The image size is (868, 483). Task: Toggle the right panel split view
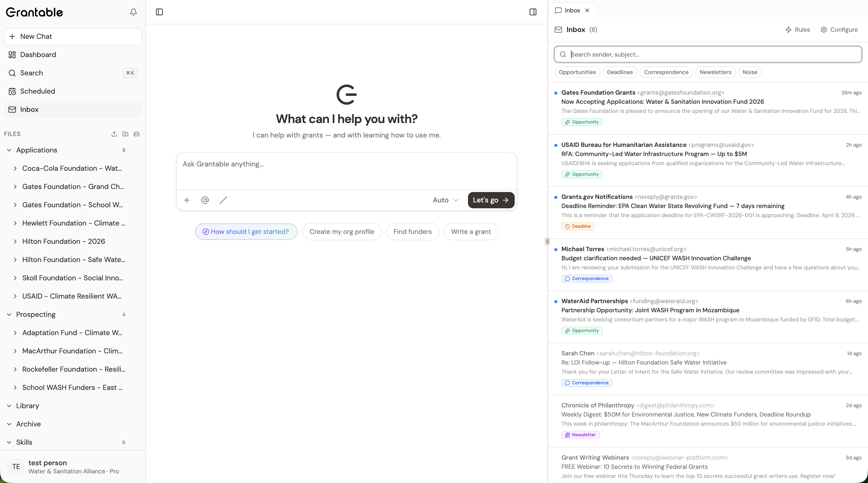pos(533,12)
